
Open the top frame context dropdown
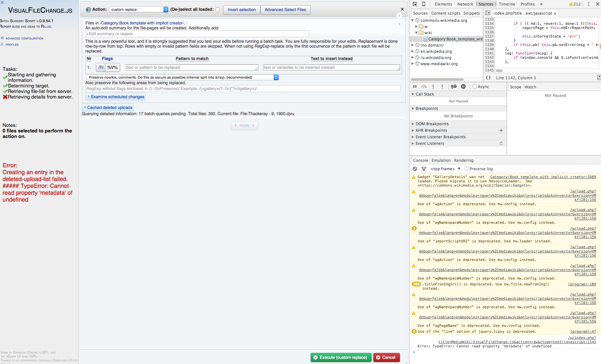tap(445, 169)
